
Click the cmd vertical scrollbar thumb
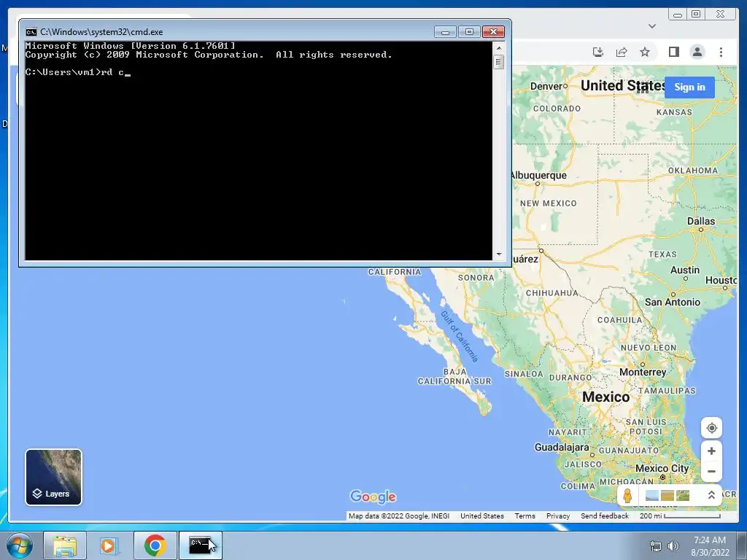499,62
